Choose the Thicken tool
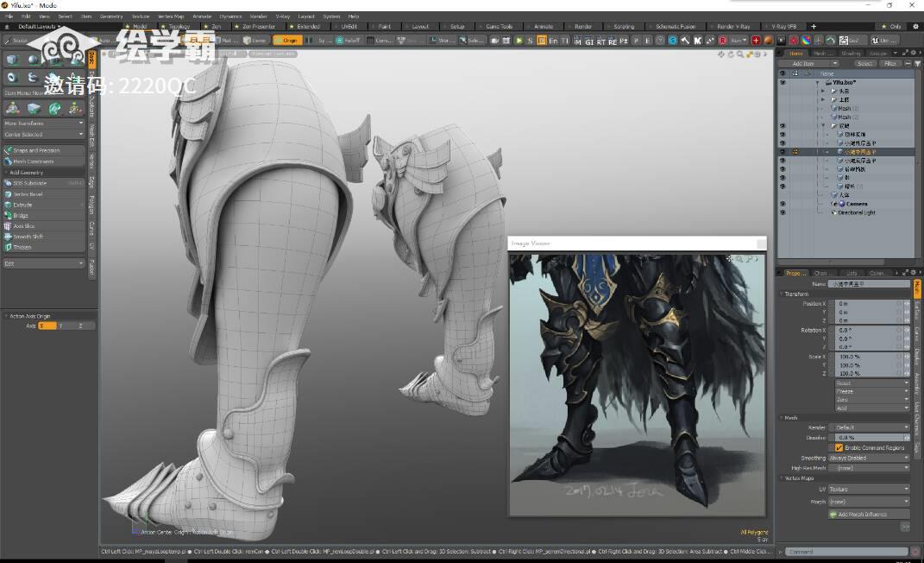This screenshot has width=924, height=563. point(22,247)
